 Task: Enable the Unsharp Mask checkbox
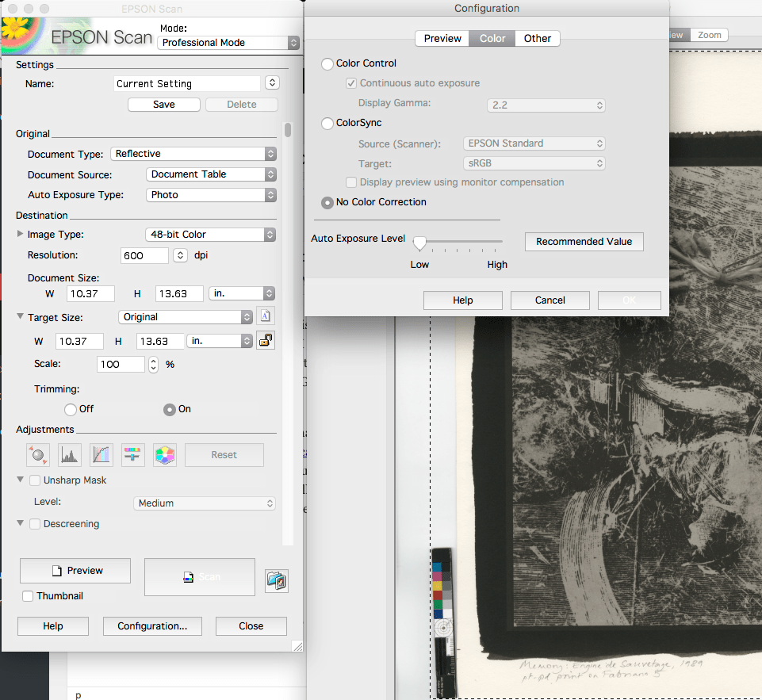[35, 480]
